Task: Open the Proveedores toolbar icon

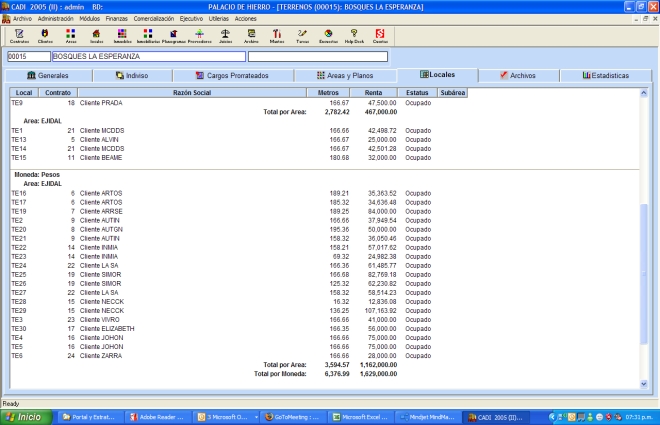Action: tap(199, 36)
